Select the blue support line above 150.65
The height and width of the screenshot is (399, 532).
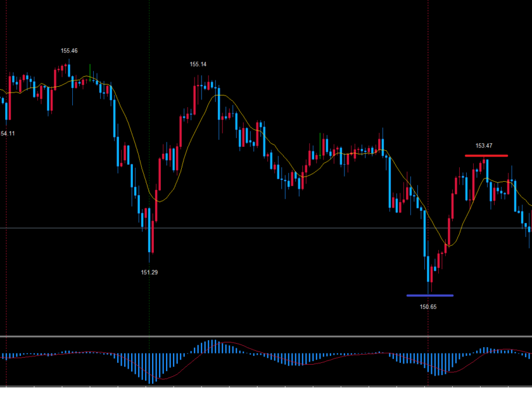(x=430, y=295)
